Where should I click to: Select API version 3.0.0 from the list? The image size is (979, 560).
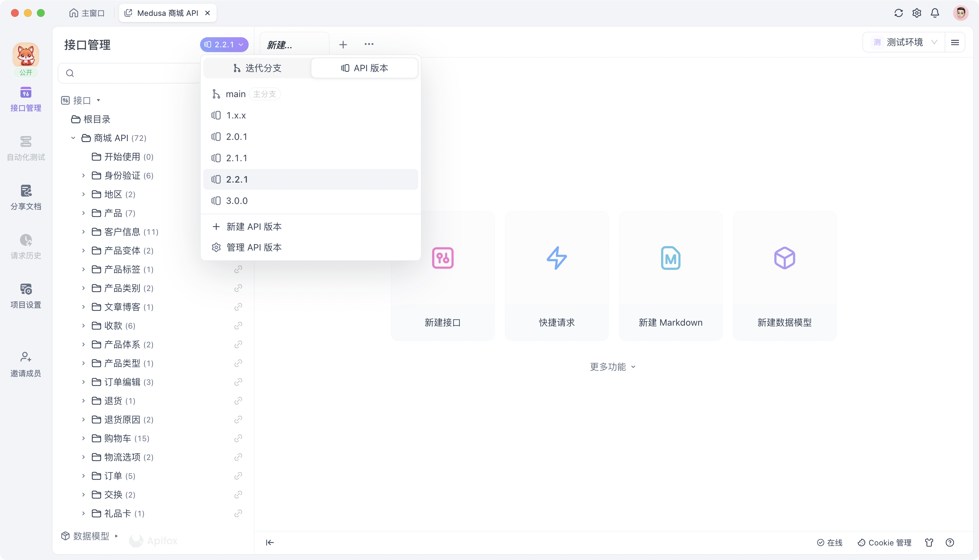point(236,200)
